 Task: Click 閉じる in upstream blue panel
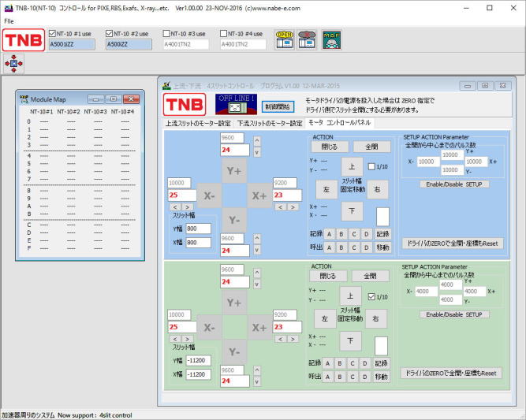[330, 147]
